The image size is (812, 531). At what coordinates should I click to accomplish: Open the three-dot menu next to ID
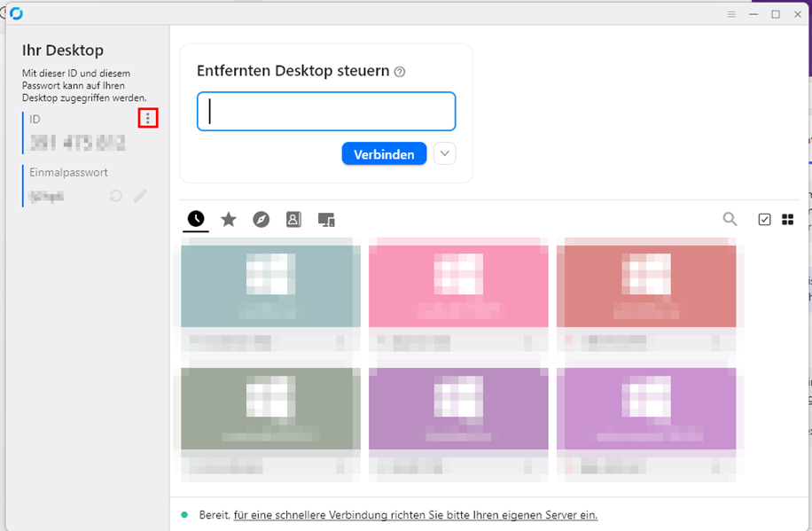(148, 118)
